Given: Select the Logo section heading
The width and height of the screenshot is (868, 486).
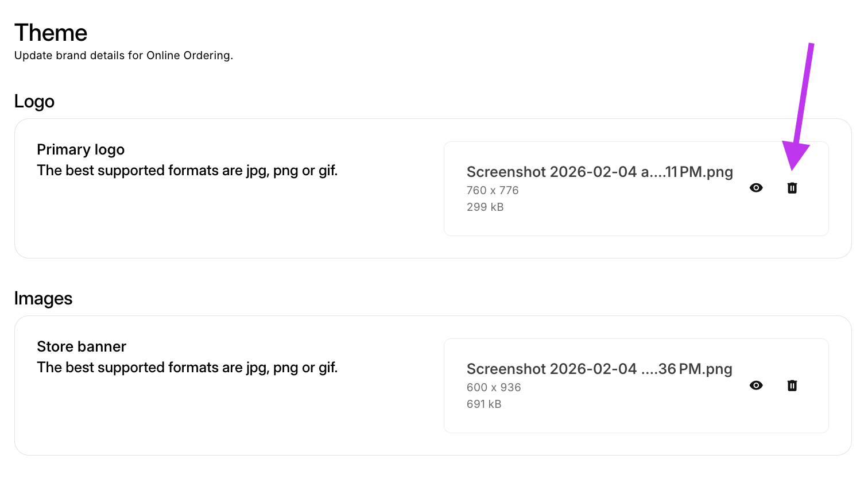Looking at the screenshot, I should (x=34, y=101).
